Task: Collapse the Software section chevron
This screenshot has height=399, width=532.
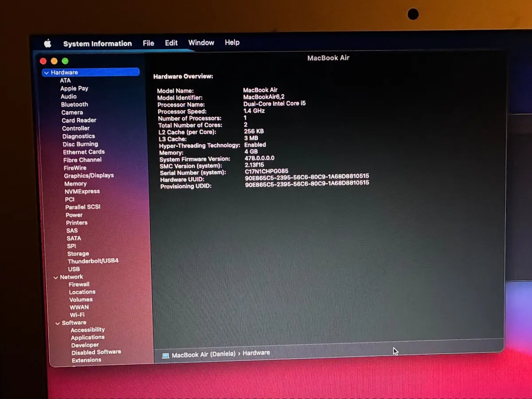Action: click(57, 324)
